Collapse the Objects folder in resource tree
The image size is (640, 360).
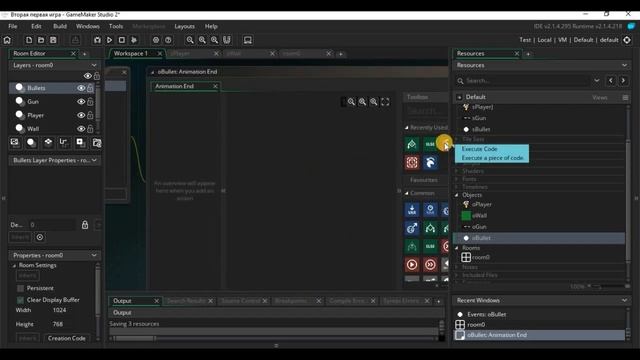pyautogui.click(x=457, y=195)
